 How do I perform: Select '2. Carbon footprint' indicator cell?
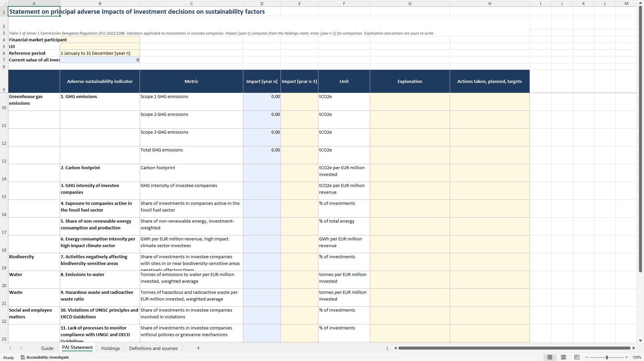point(100,173)
